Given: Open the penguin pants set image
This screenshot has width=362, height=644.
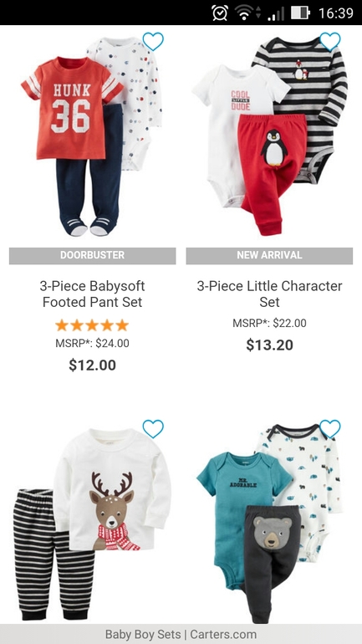Looking at the screenshot, I should pyautogui.click(x=270, y=136).
